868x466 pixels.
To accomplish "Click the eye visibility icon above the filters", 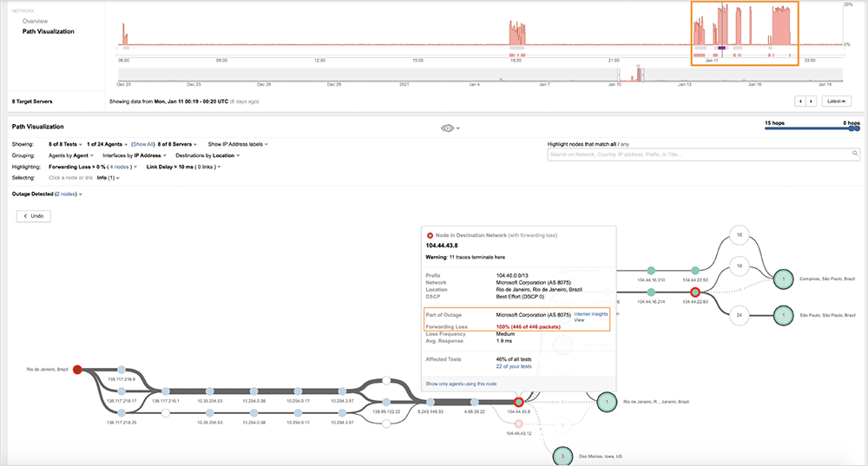I will coord(448,128).
